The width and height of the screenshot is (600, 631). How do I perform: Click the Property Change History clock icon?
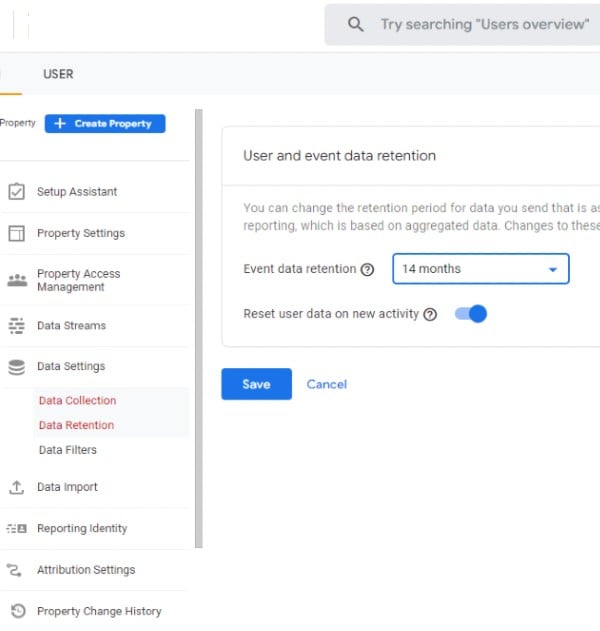pyautogui.click(x=17, y=611)
